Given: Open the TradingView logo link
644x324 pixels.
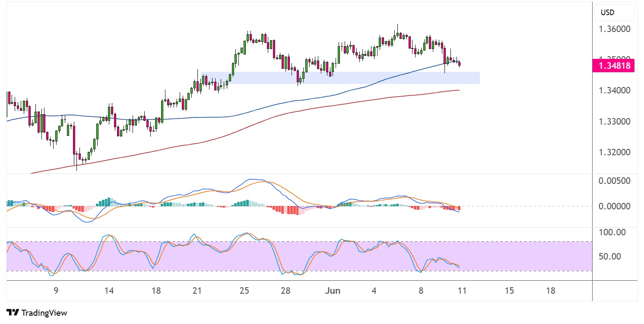Looking at the screenshot, I should click(x=37, y=313).
